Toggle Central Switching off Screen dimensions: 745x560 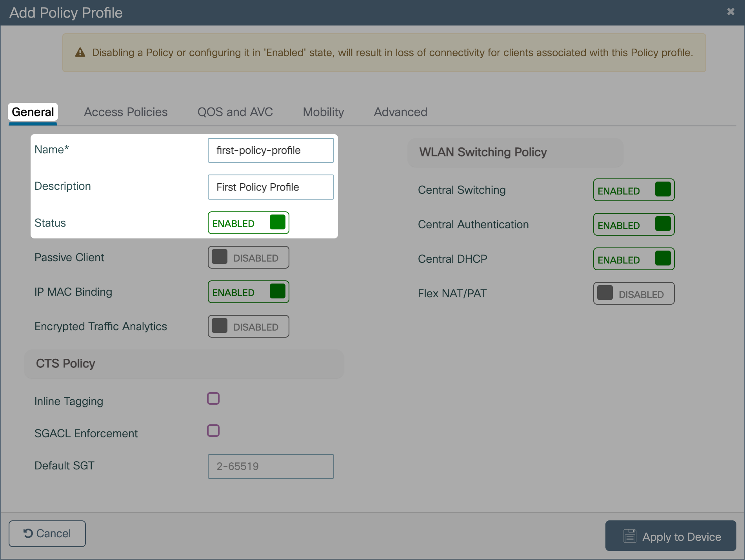tap(634, 190)
